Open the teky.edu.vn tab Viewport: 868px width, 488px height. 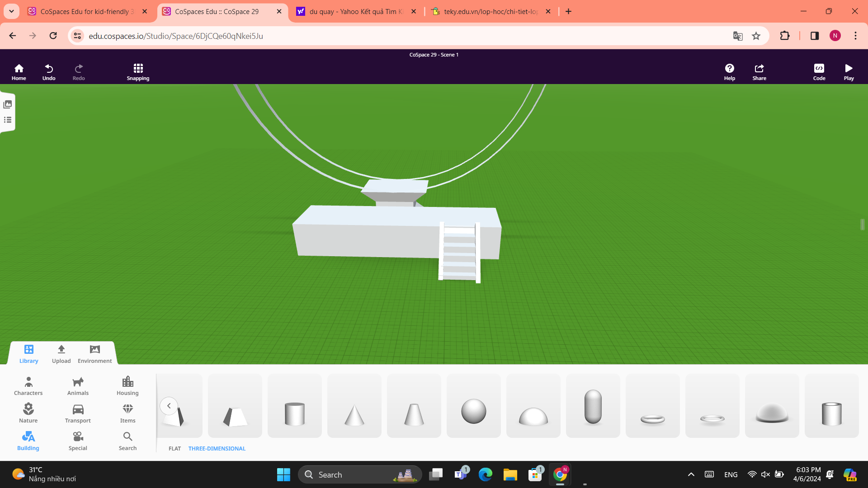pyautogui.click(x=491, y=11)
